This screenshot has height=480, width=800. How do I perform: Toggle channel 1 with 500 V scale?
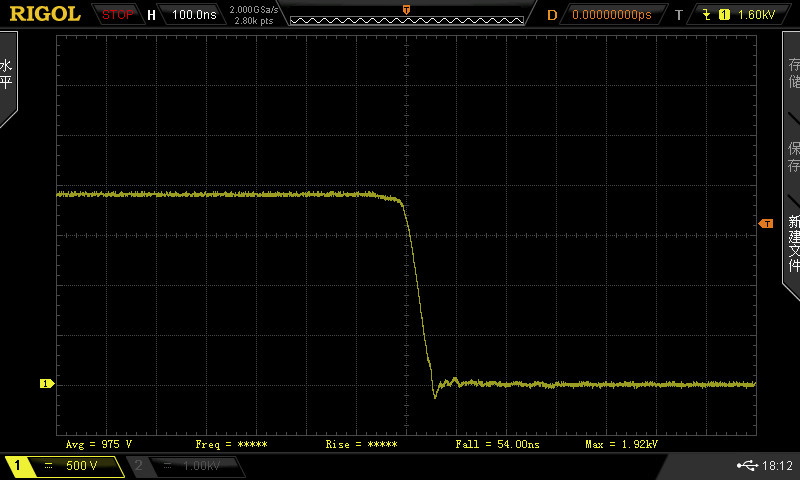[65, 466]
